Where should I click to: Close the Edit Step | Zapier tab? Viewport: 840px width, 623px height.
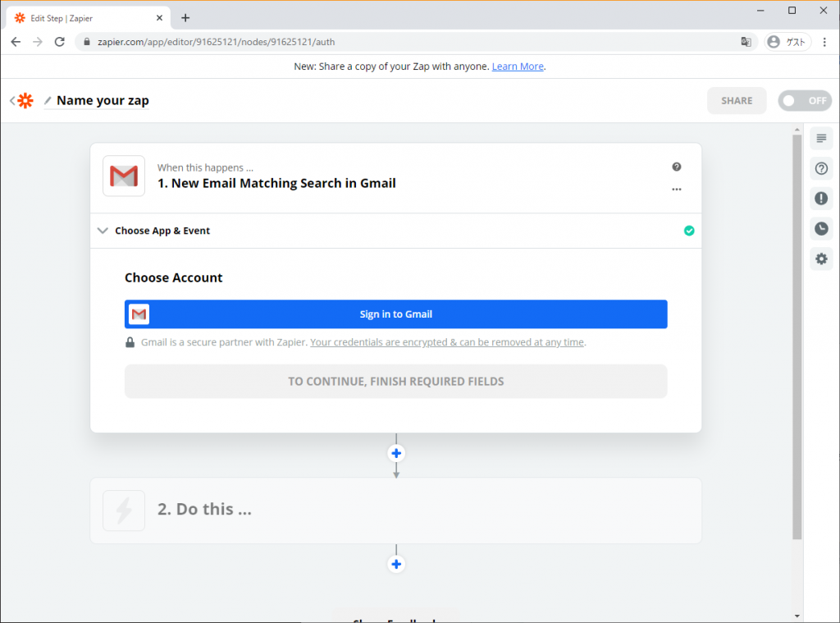[x=159, y=18]
